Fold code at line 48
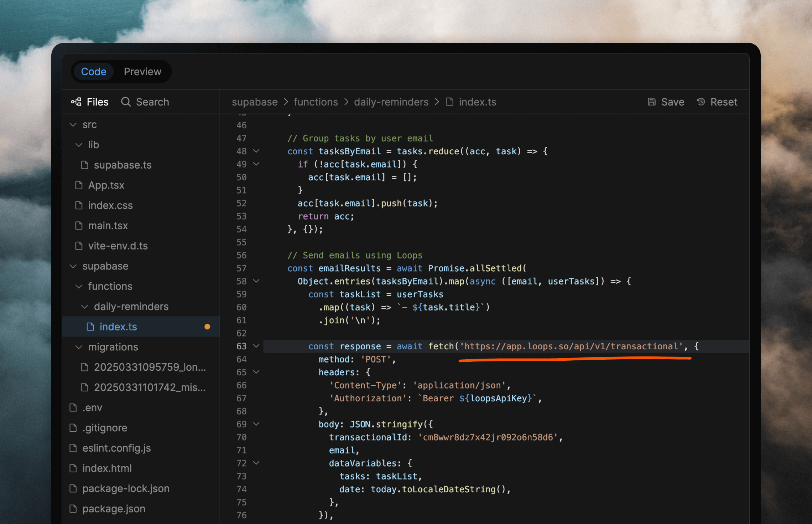This screenshot has height=524, width=812. [x=256, y=151]
